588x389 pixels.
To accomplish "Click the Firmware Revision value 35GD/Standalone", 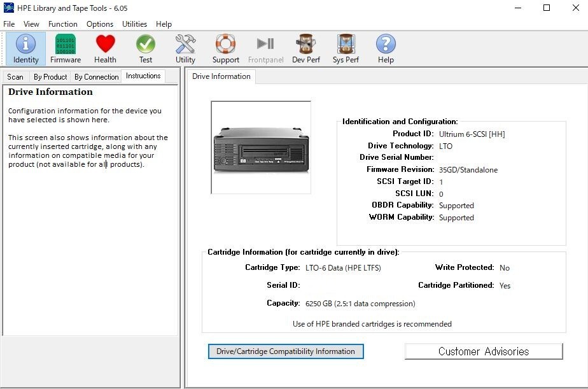I will [468, 170].
